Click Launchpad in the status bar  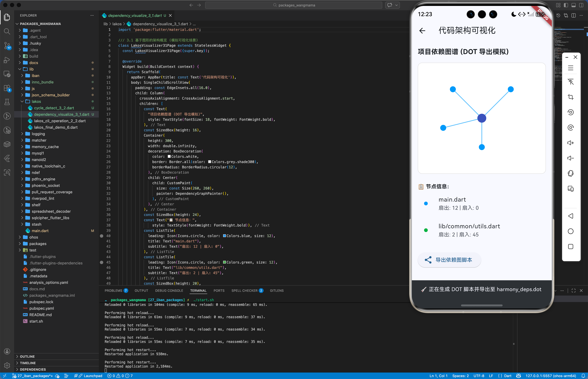click(93, 376)
